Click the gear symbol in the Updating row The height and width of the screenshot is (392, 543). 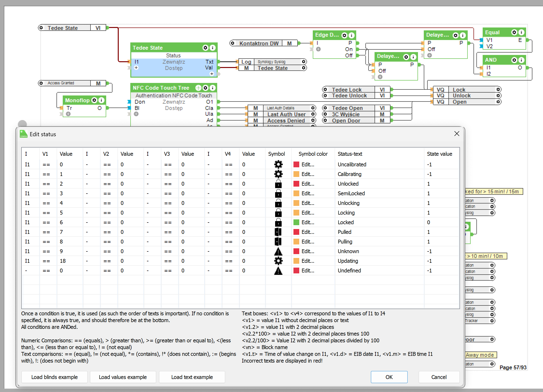click(x=278, y=261)
